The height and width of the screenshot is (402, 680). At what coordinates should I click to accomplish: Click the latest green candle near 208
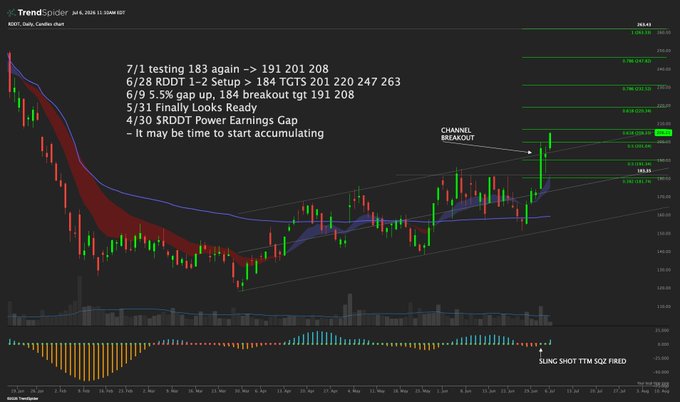tap(550, 141)
